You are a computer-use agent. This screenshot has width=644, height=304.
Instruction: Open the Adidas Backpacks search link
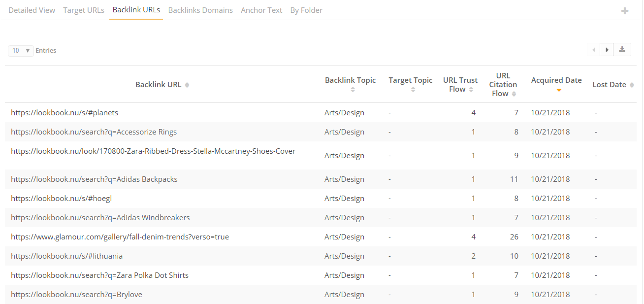tap(94, 179)
